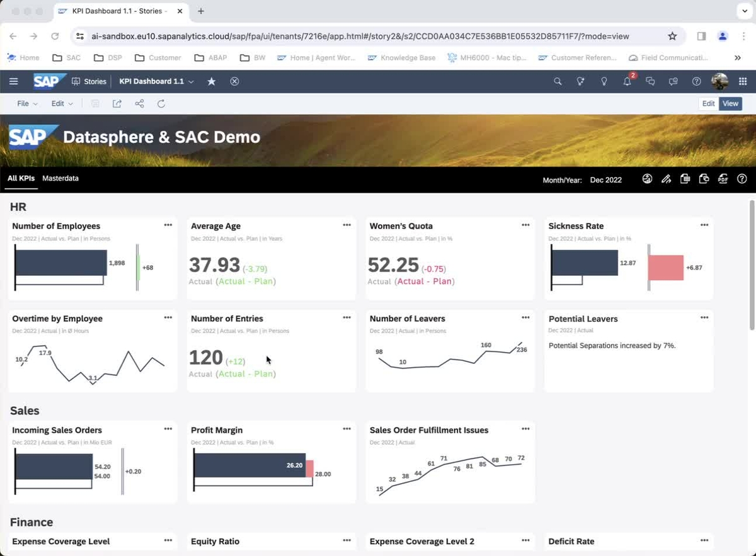
Task: Click the refresh story icon in the toolbar
Action: [161, 103]
